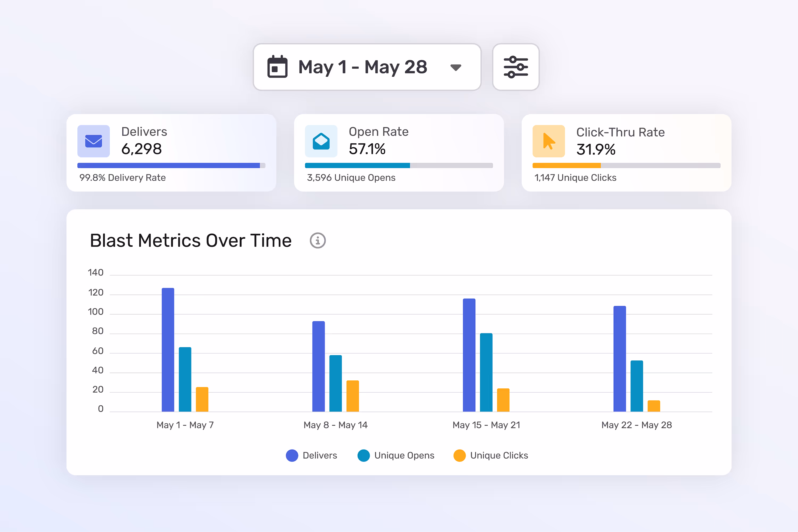Click the 3,596 Unique Opens link
This screenshot has height=532, width=798.
tap(351, 177)
